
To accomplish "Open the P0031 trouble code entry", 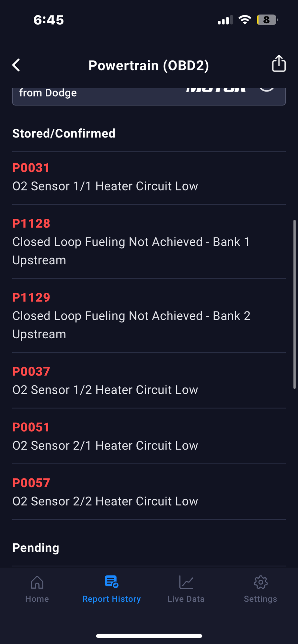I will click(105, 177).
